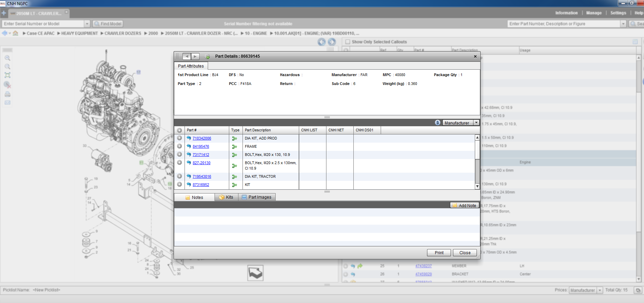Print the diagram using the printer icon
The height and width of the screenshot is (303, 644).
[x=7, y=94]
